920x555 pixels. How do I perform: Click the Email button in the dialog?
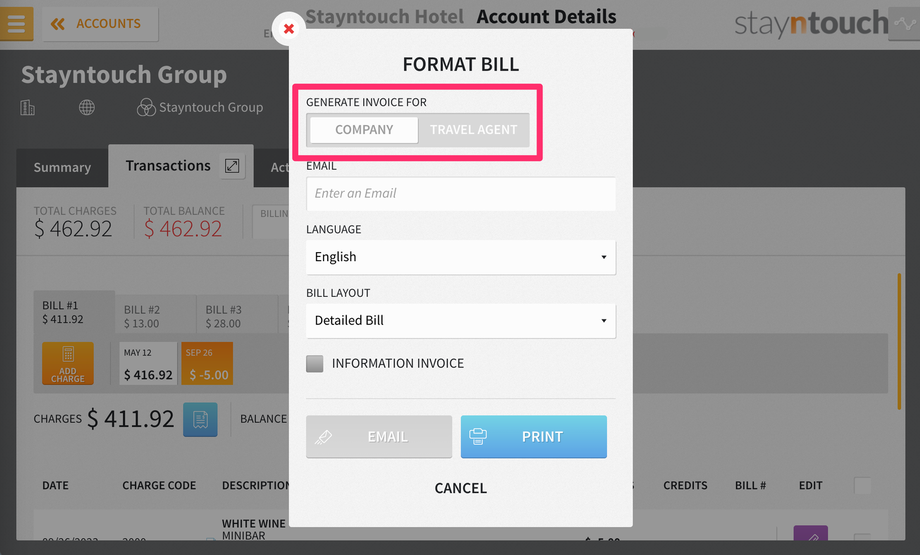click(379, 436)
